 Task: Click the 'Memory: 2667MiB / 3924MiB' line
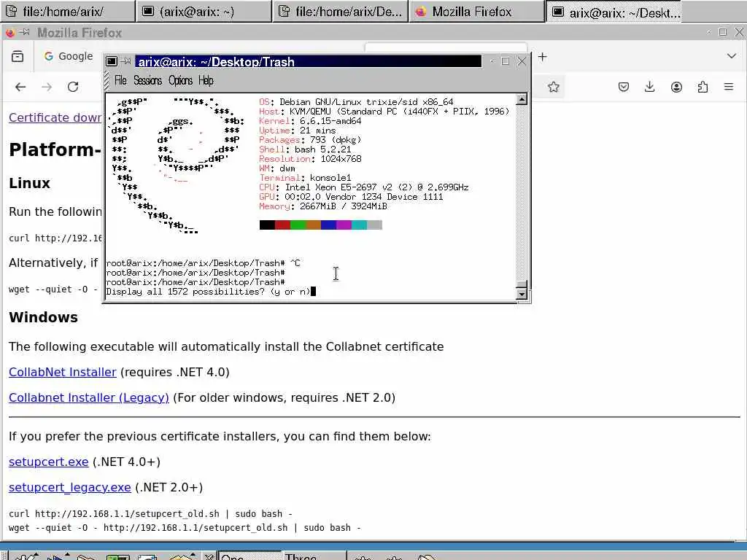323,206
